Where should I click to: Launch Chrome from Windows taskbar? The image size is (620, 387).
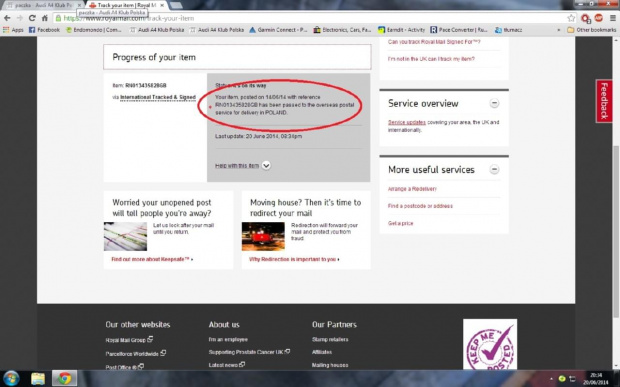pos(64,379)
